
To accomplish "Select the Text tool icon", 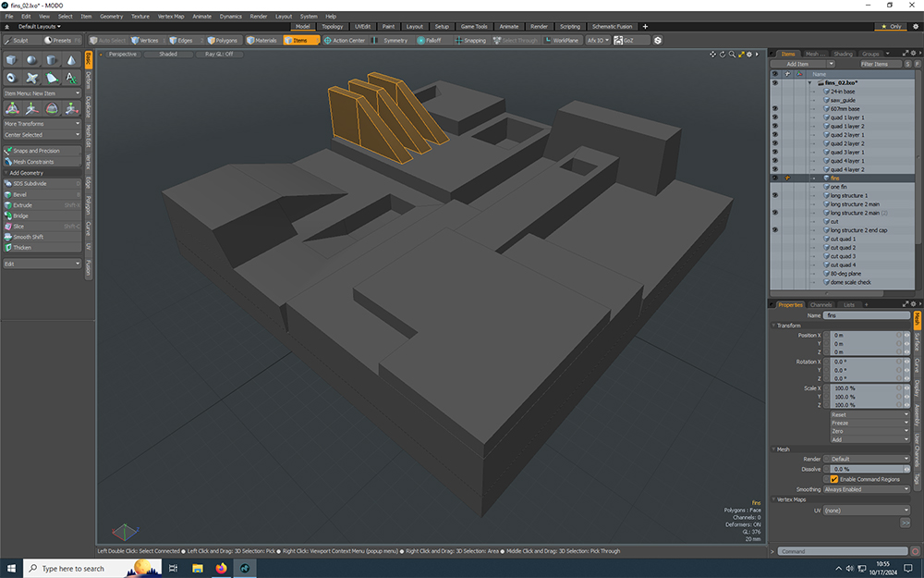I will pyautogui.click(x=71, y=78).
